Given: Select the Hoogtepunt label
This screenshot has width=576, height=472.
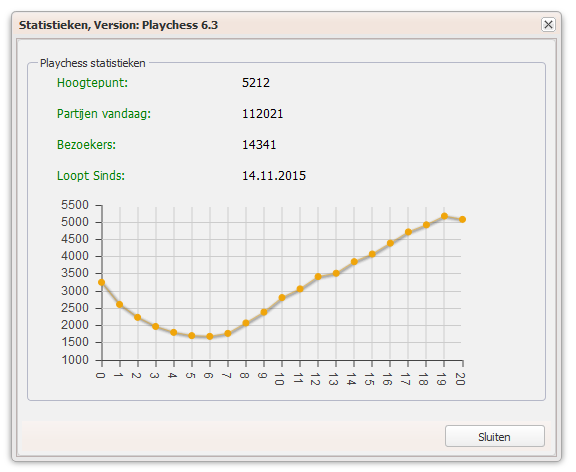Looking at the screenshot, I should 92,83.
